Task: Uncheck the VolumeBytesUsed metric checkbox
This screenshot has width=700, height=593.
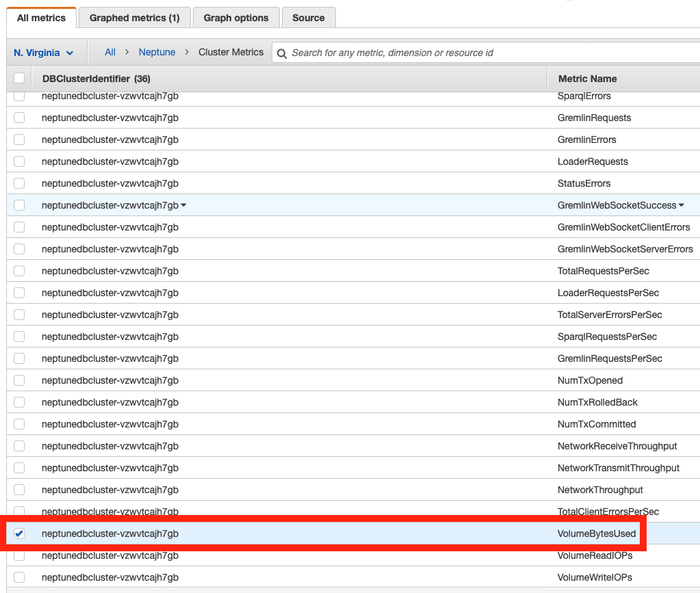Action: coord(19,533)
